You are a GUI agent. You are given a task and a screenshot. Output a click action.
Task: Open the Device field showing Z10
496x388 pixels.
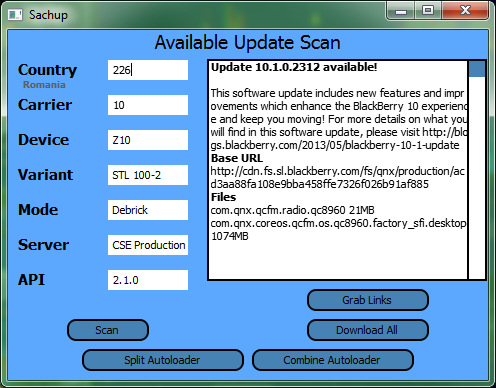148,140
